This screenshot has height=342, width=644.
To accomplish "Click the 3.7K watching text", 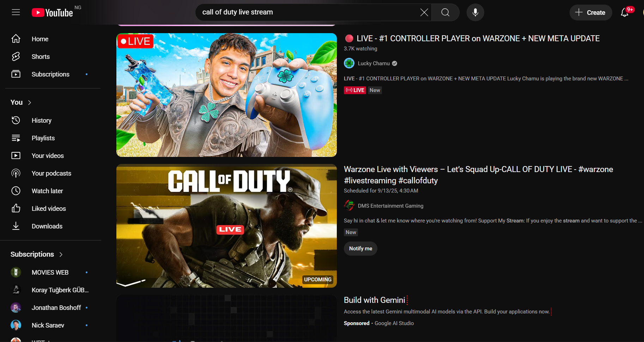I will pos(360,49).
